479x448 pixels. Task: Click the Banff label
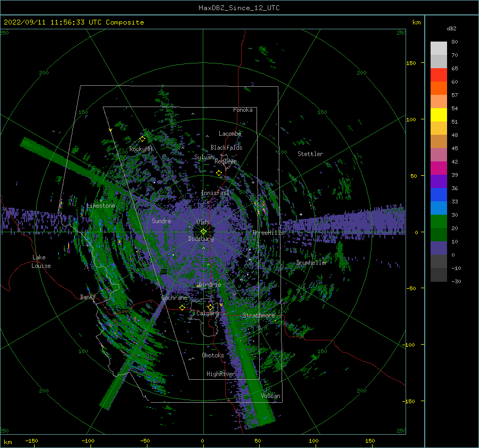pyautogui.click(x=88, y=297)
